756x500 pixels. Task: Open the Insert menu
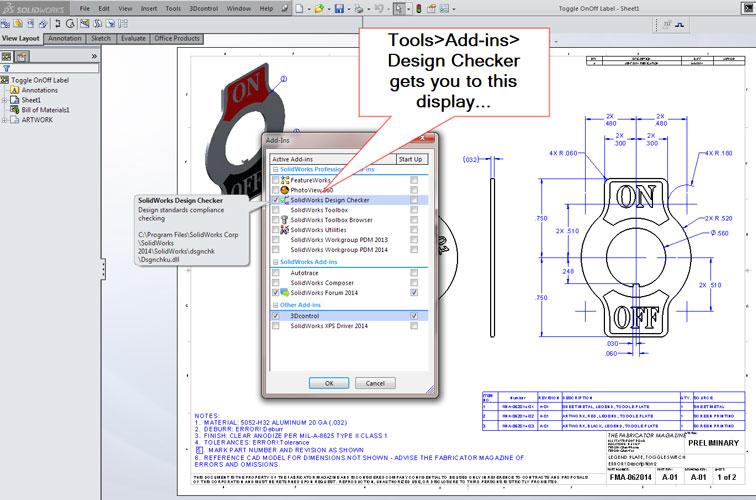pyautogui.click(x=148, y=8)
